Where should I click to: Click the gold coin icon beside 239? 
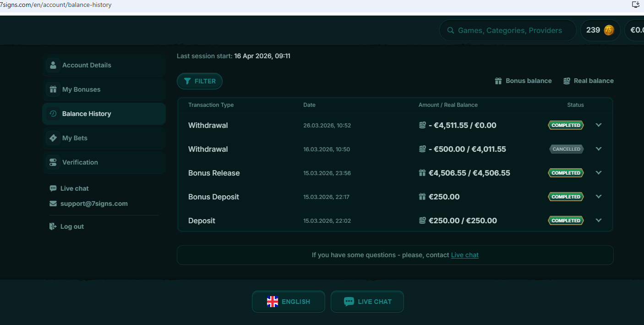608,30
